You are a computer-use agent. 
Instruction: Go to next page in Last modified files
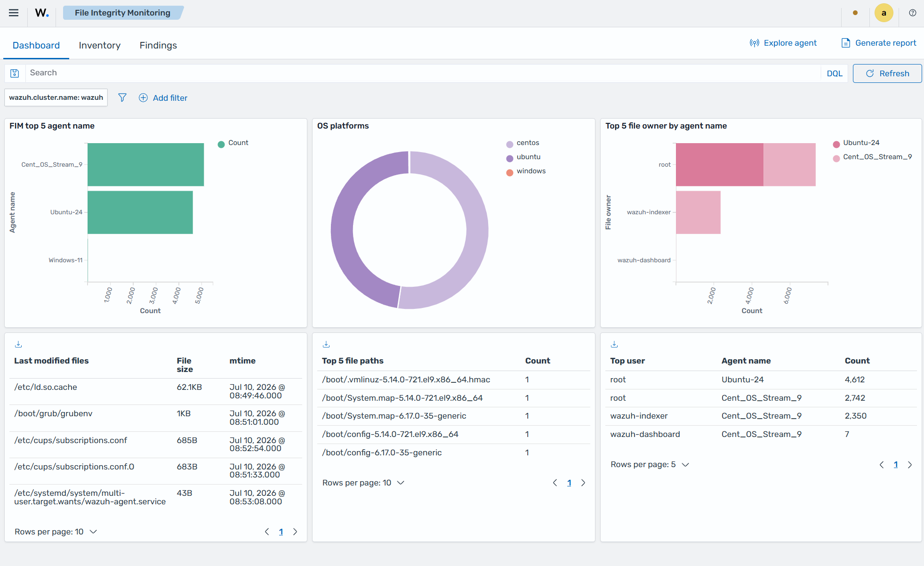point(295,532)
